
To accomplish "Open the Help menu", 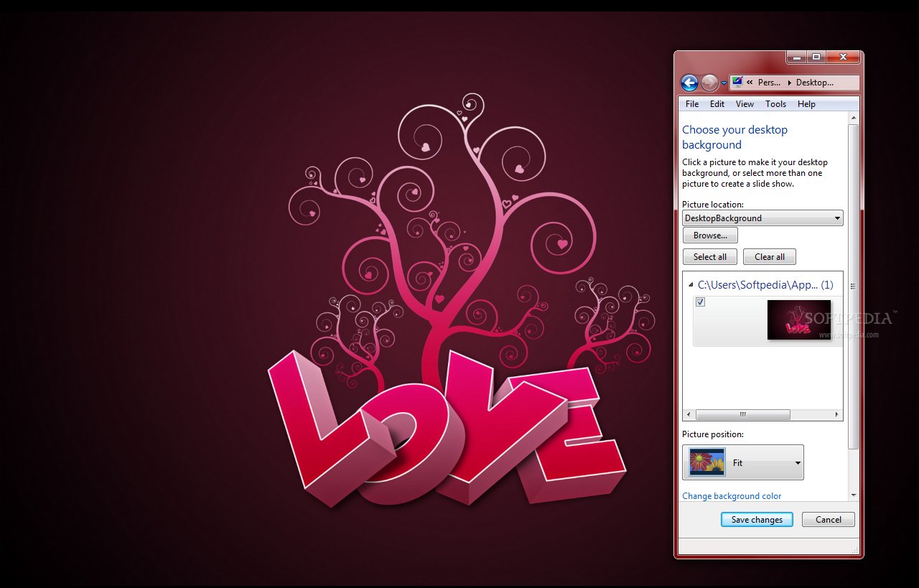I will [806, 104].
